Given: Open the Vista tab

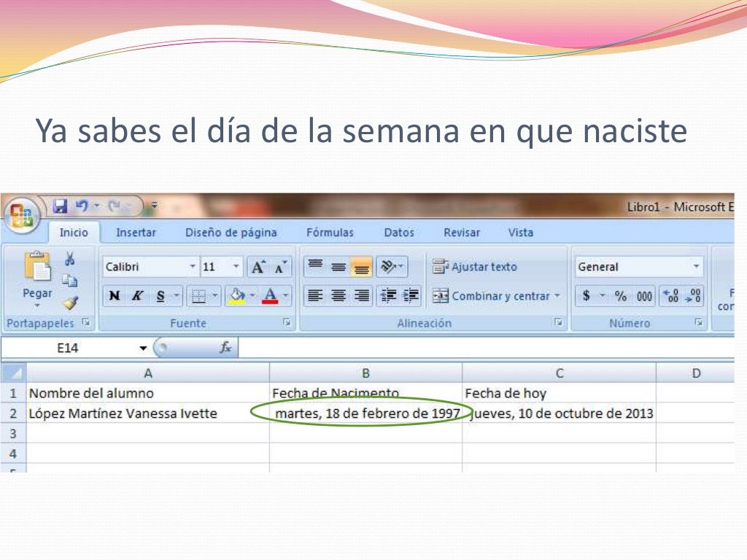Looking at the screenshot, I should pos(520,233).
